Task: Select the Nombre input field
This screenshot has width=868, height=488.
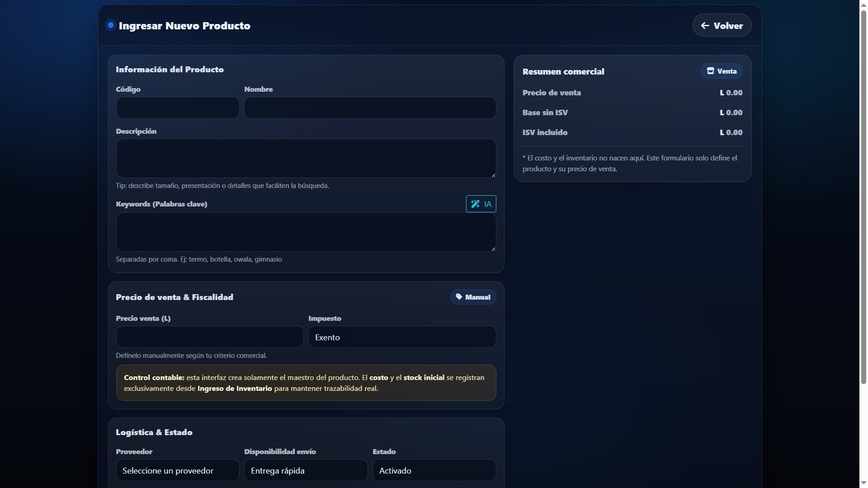Action: coord(370,108)
